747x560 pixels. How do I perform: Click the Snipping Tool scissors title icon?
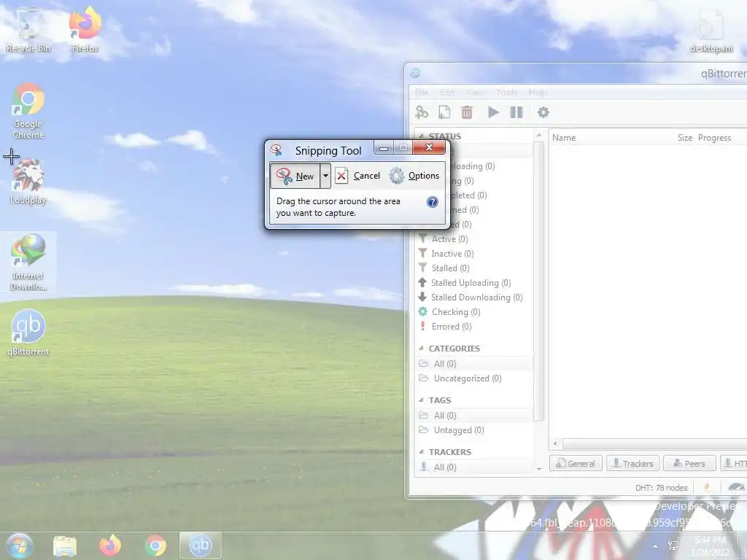click(x=276, y=150)
